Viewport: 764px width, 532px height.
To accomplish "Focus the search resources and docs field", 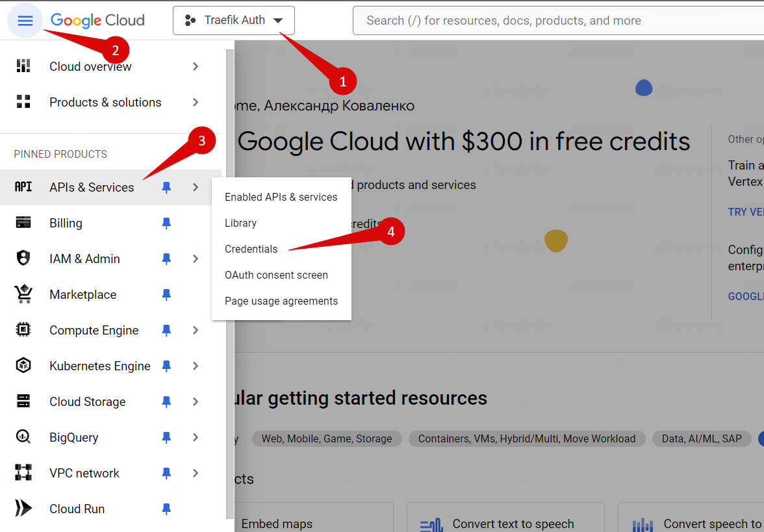I will pos(559,21).
